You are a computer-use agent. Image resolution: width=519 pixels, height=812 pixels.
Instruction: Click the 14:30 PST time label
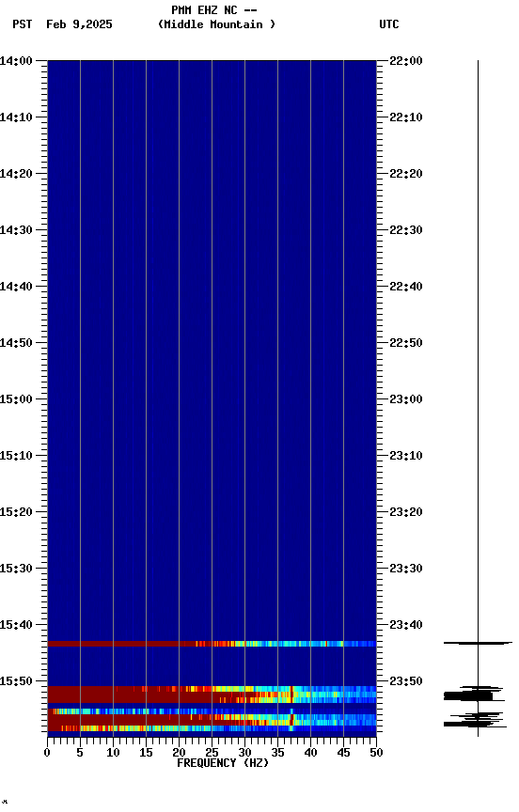coord(16,230)
